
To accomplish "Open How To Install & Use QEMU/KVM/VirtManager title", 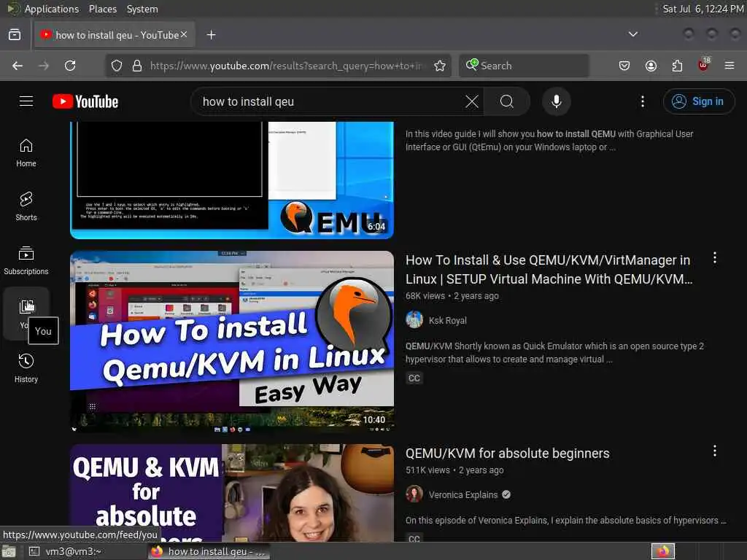I will point(549,270).
